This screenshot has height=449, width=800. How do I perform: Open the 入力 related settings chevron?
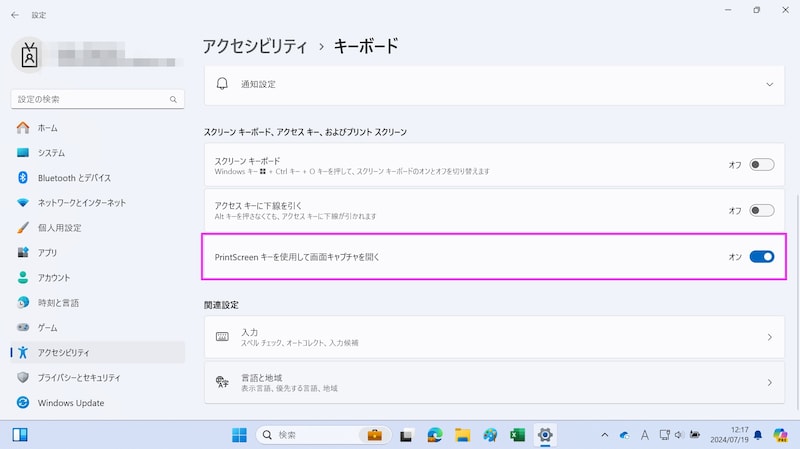click(769, 337)
